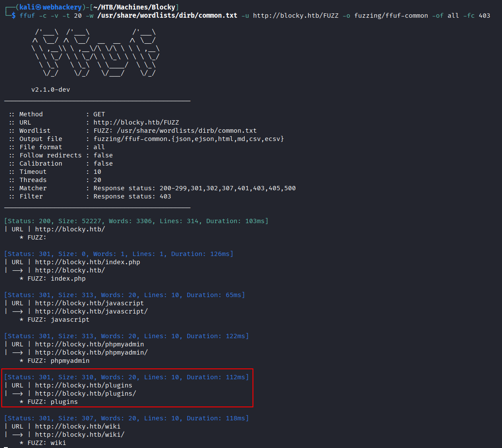Click the v2.1.0-dev version text
Screen dimensions: 502x448
pyautogui.click(x=51, y=90)
